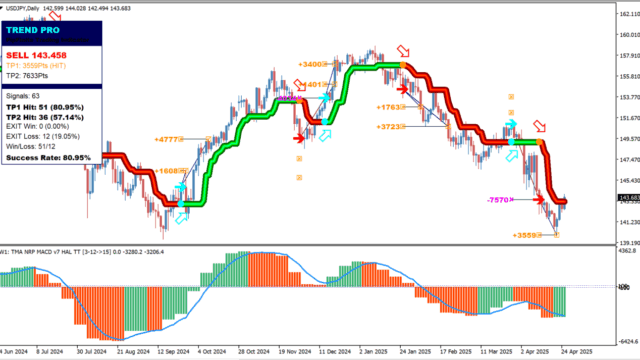Screen dimensions: 640x360
Task: Click the +3559 profit label
Action: coord(524,236)
